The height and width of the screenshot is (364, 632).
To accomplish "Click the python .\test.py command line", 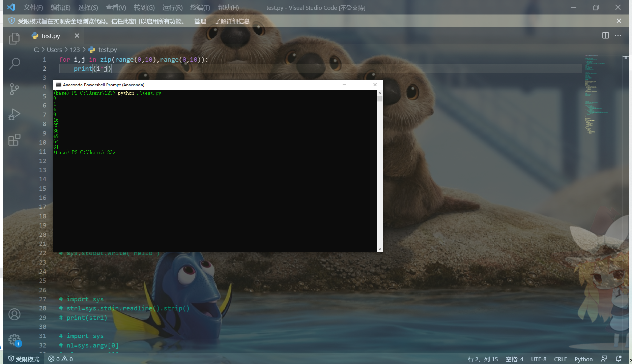I will pyautogui.click(x=139, y=93).
